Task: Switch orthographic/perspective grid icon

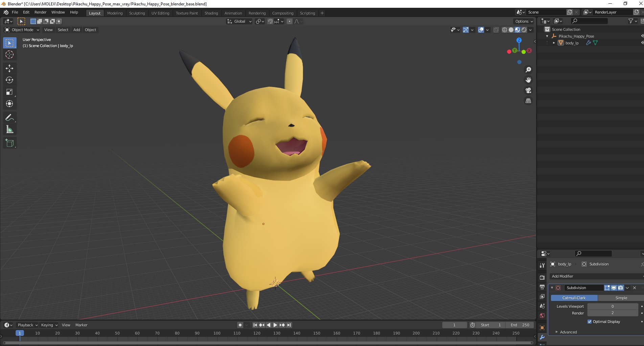Action: [528, 101]
